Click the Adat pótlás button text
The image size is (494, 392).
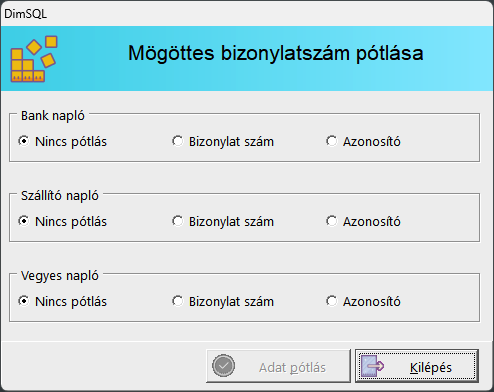pyautogui.click(x=292, y=368)
